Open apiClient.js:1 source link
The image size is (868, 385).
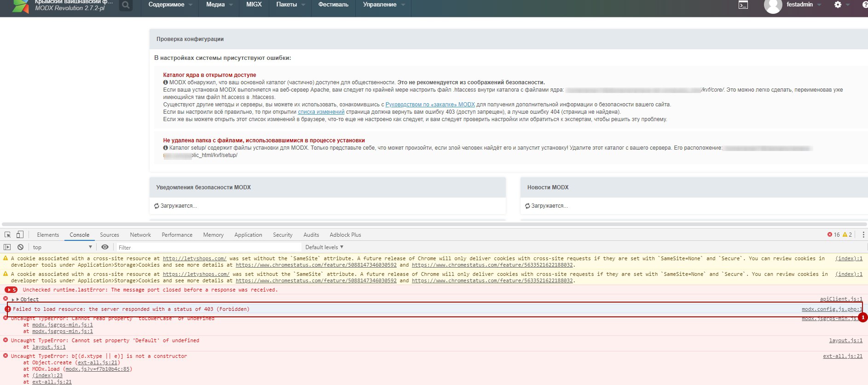(x=841, y=299)
